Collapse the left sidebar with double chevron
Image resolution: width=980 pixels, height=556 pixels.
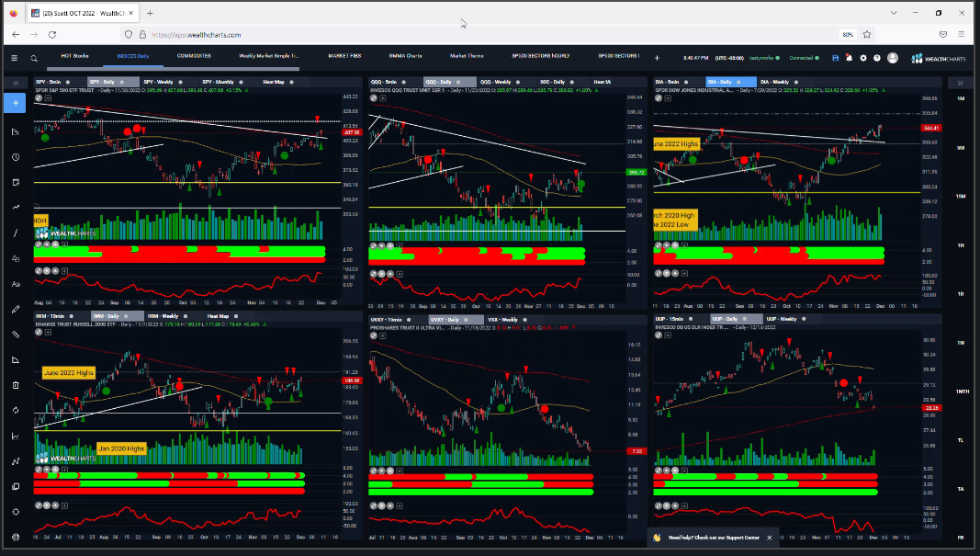point(16,83)
